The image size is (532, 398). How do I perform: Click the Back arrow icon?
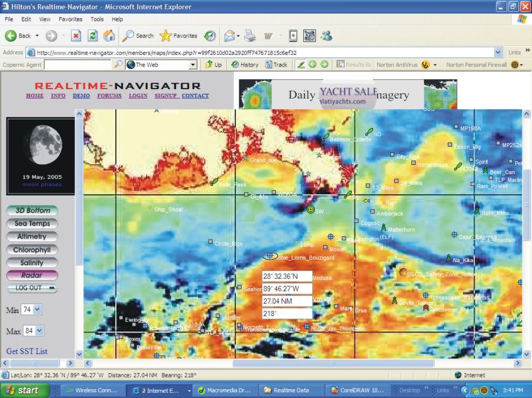11,35
